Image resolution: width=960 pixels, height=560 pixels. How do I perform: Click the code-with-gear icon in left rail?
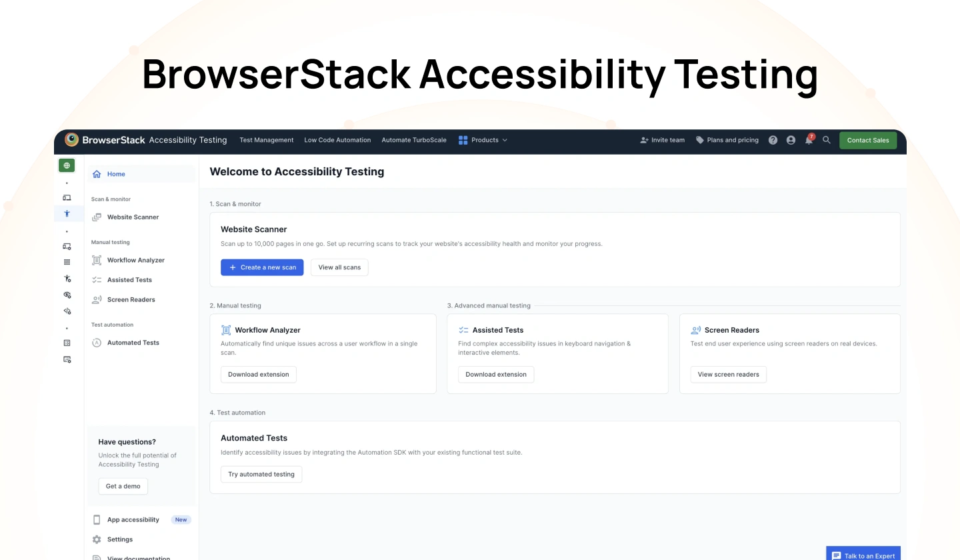pyautogui.click(x=67, y=311)
